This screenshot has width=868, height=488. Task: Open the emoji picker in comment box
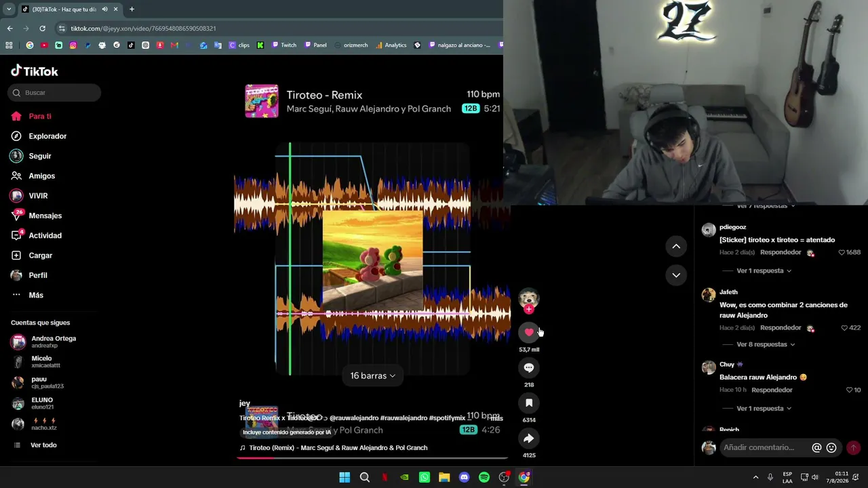click(x=831, y=447)
